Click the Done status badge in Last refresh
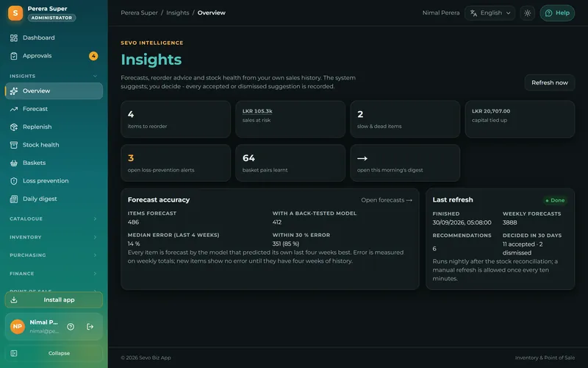 pos(555,200)
